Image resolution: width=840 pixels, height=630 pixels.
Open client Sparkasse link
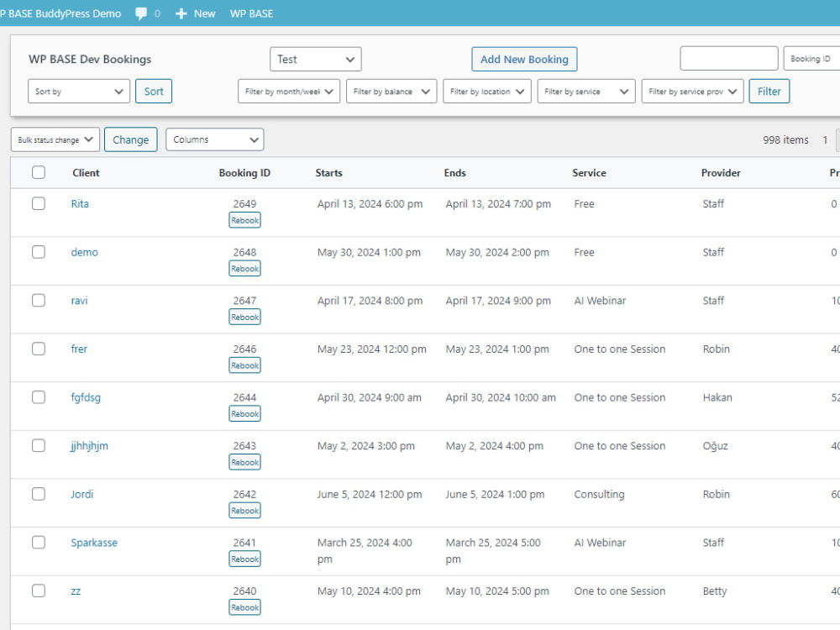[94, 542]
